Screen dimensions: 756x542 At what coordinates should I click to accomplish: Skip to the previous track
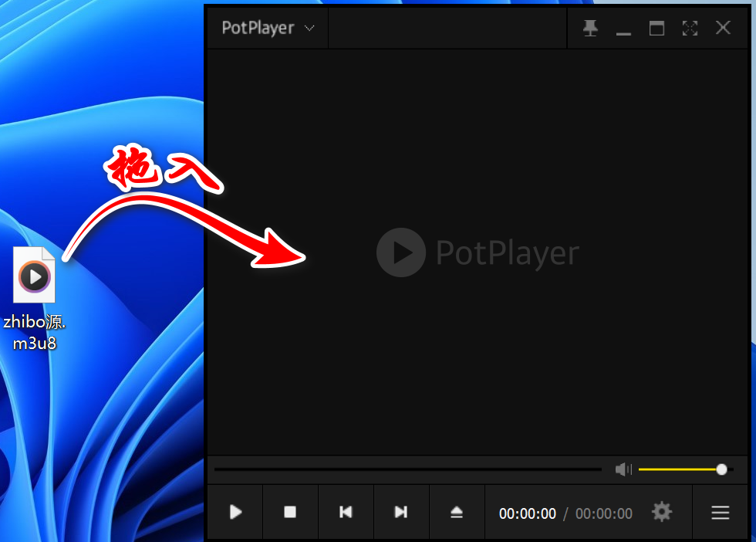(346, 512)
